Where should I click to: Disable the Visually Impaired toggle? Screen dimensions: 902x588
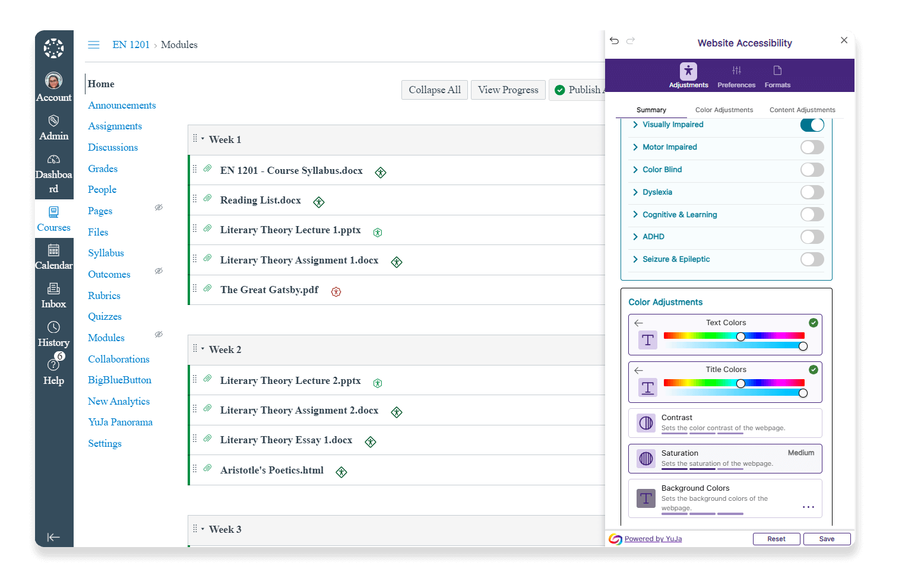(812, 125)
